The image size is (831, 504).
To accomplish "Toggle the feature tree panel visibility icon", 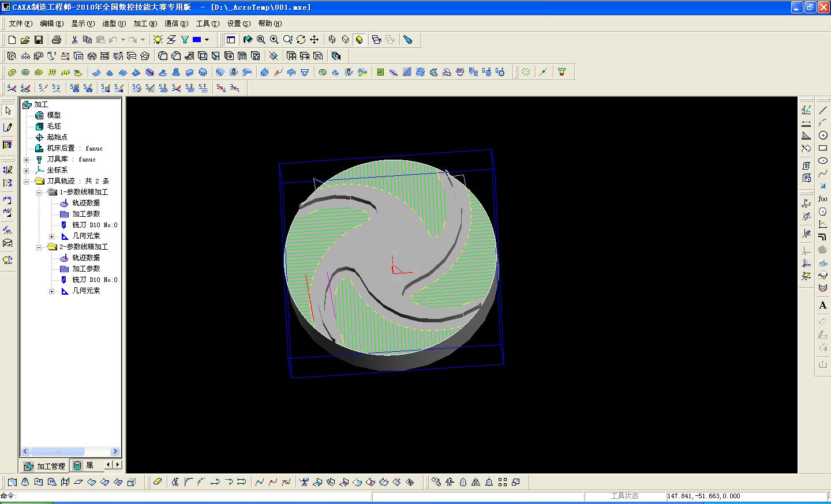I will (x=231, y=40).
